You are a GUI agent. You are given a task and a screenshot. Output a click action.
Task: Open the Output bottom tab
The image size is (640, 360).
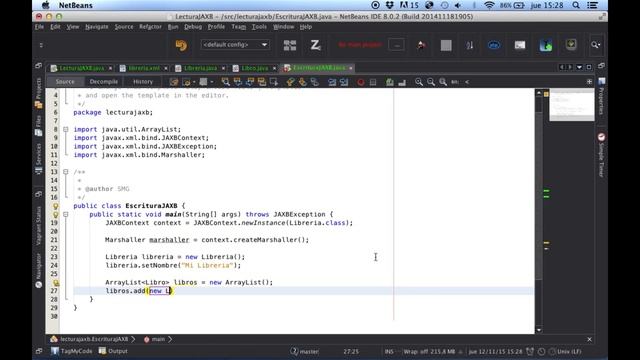(113, 351)
